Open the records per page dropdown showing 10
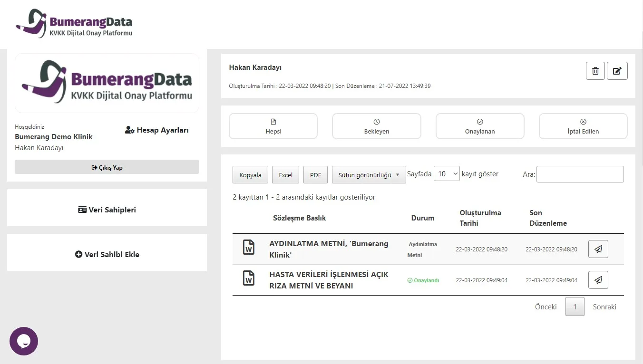 point(447,174)
